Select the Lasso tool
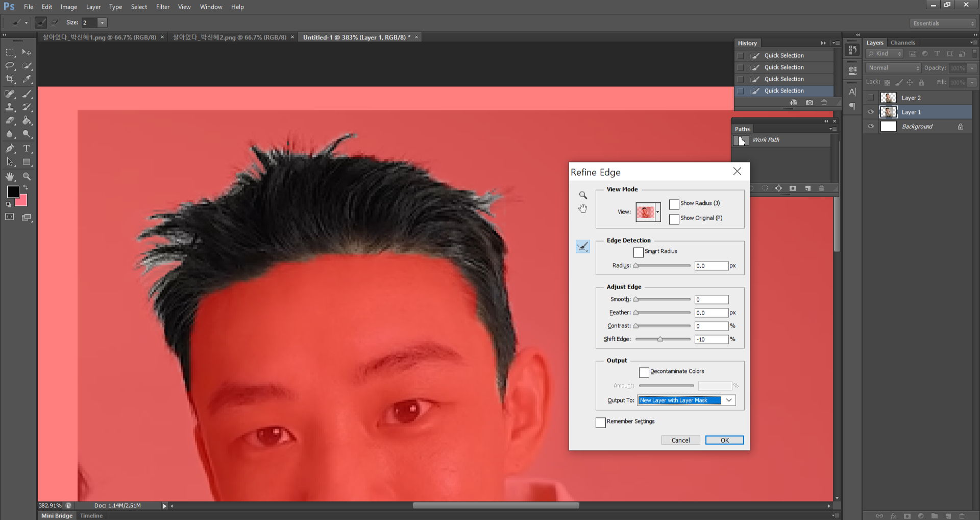The height and width of the screenshot is (520, 980). (x=10, y=66)
